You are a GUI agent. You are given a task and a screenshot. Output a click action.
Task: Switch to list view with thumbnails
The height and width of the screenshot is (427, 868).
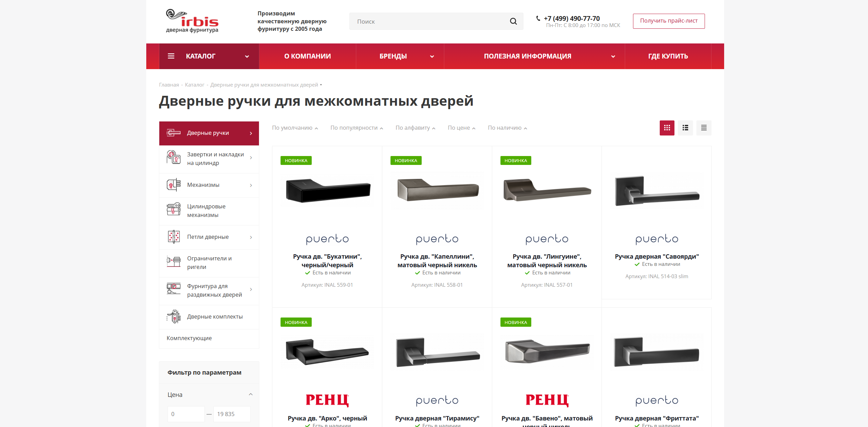point(685,128)
